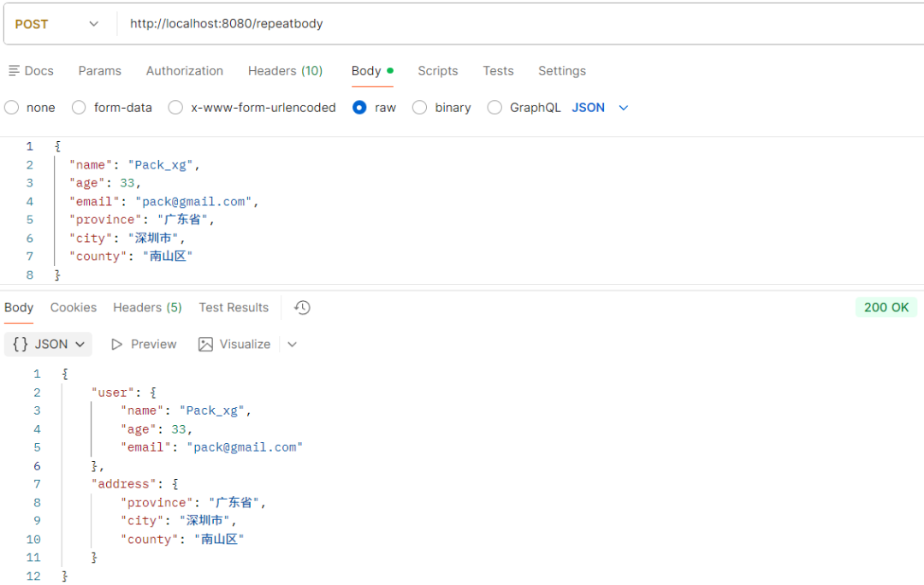Click the "county" line in request body
The width and height of the screenshot is (924, 585).
coord(131,257)
